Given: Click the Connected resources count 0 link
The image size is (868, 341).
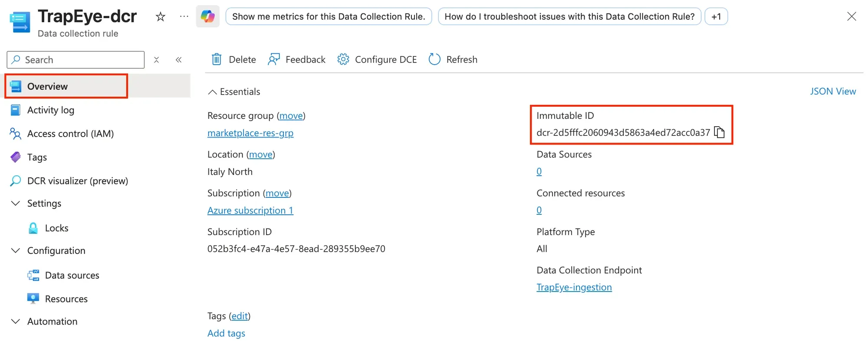Looking at the screenshot, I should pyautogui.click(x=539, y=210).
